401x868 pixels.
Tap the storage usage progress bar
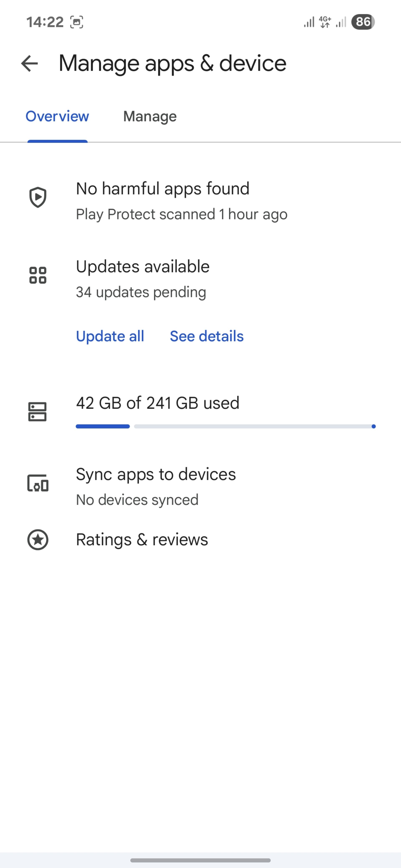tap(226, 426)
